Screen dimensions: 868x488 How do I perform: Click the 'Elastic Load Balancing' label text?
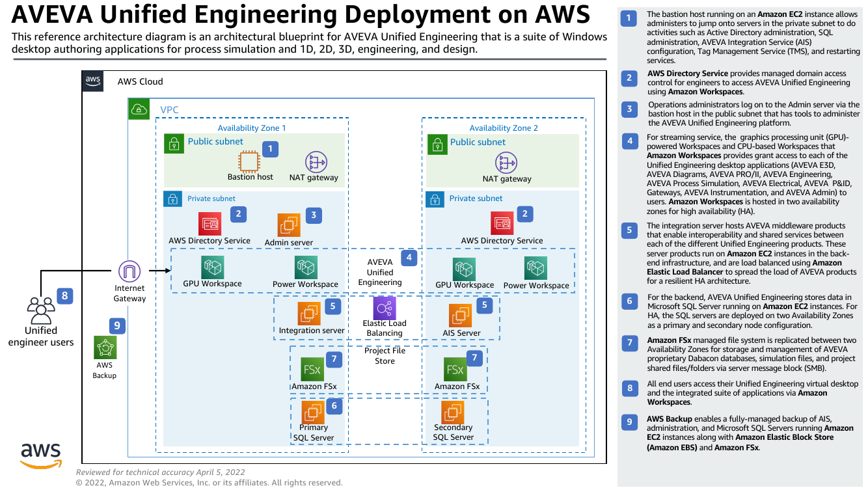pyautogui.click(x=385, y=328)
